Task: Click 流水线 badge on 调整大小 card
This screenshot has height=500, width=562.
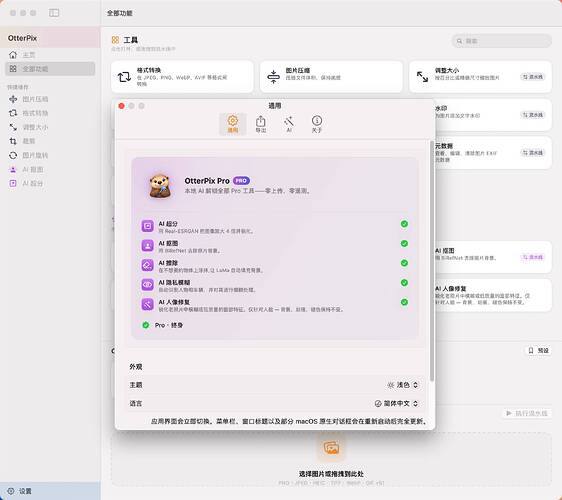Action: pyautogui.click(x=533, y=77)
